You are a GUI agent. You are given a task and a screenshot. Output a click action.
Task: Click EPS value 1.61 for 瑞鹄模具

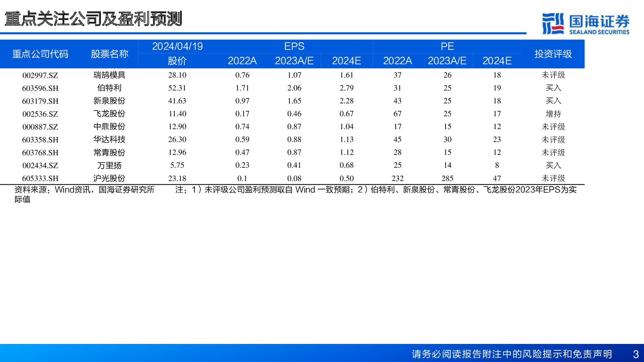347,75
